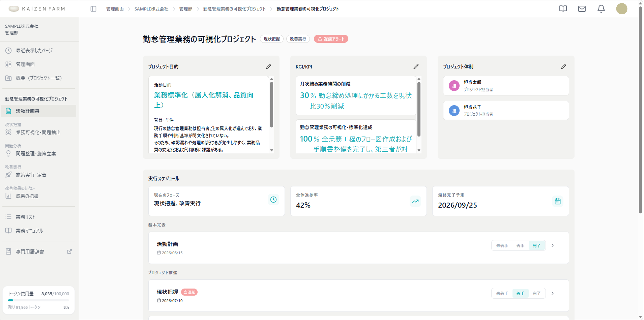This screenshot has height=320, width=644.
Task: Go to 管理画面 in sidebar
Action: [x=38, y=64]
